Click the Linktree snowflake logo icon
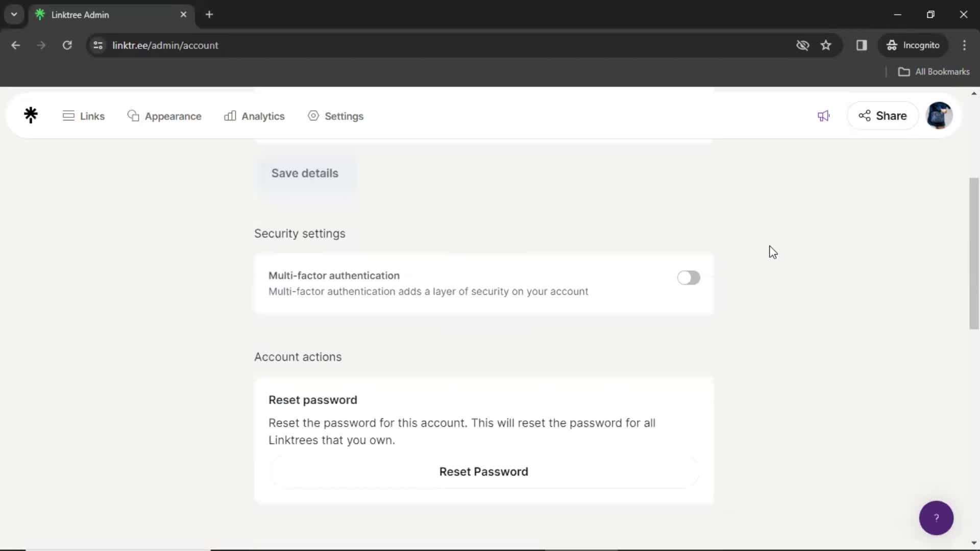980x551 pixels. (x=30, y=116)
